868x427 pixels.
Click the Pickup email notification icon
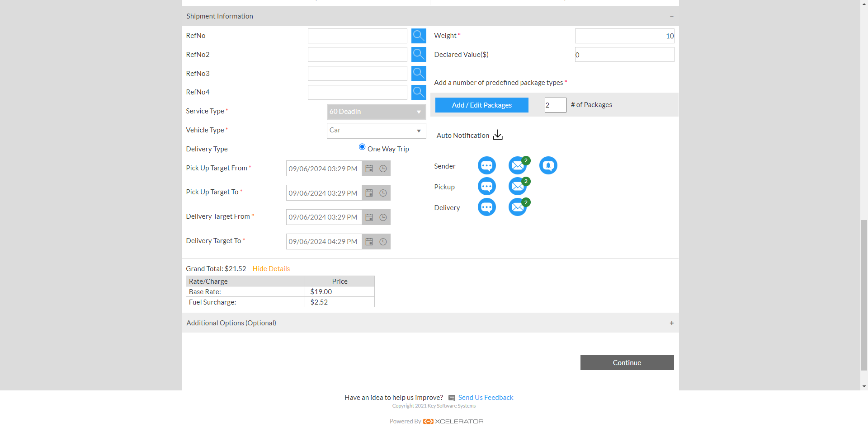(518, 186)
